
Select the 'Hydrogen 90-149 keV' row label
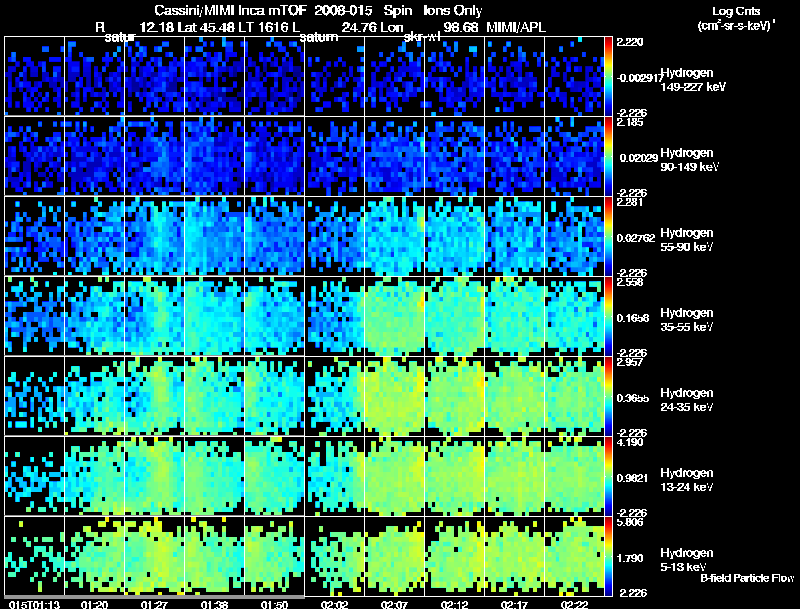coord(690,160)
